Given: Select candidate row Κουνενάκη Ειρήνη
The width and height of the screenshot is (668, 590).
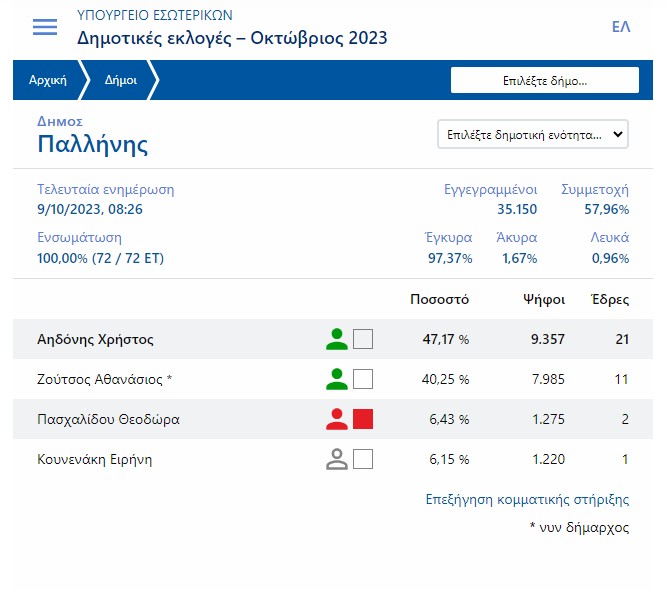Looking at the screenshot, I should 333,459.
